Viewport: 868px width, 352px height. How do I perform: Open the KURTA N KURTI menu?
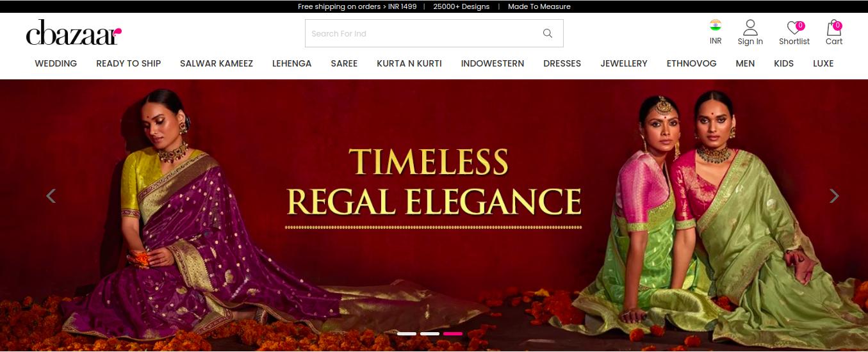pyautogui.click(x=409, y=63)
